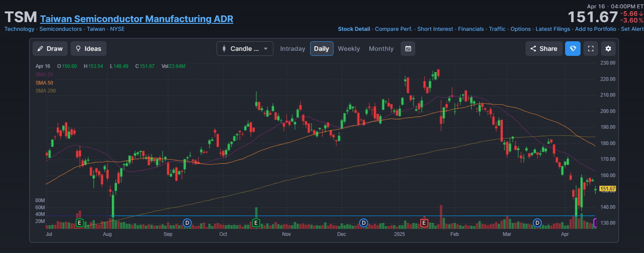Click the 80M volume axis label
644x253 pixels.
click(40, 200)
